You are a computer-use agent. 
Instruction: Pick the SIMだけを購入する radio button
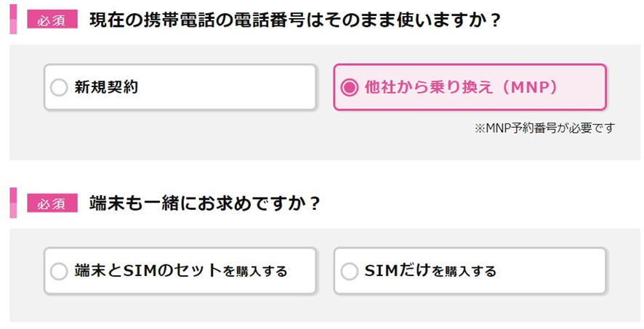pyautogui.click(x=350, y=272)
